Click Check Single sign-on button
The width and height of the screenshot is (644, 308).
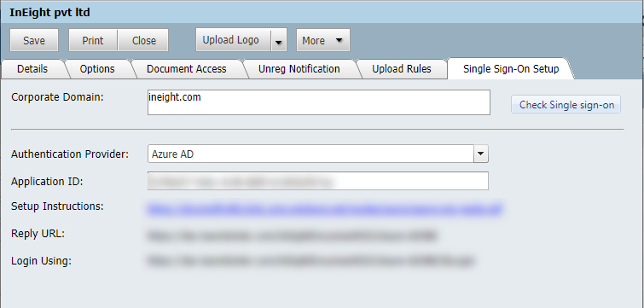click(566, 105)
